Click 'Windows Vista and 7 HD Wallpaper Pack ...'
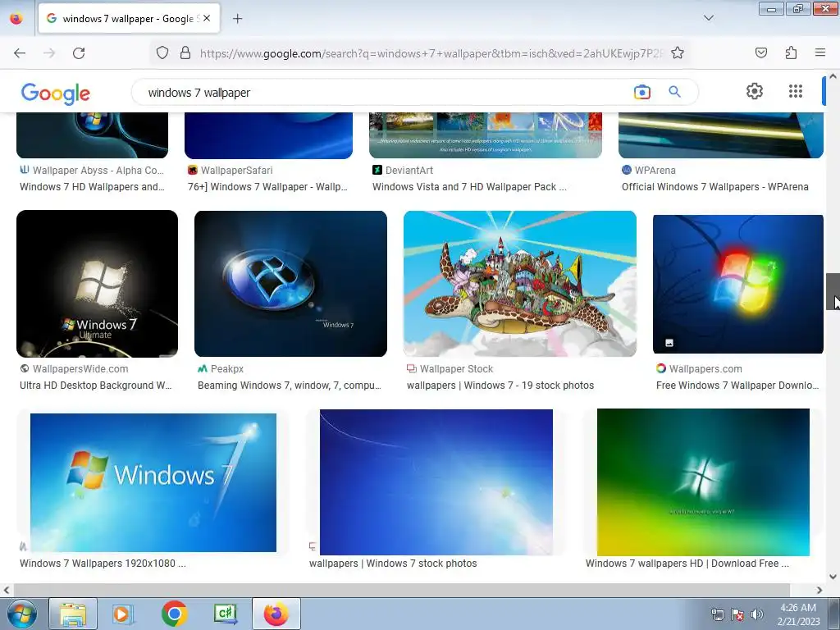840x630 pixels. [x=469, y=186]
